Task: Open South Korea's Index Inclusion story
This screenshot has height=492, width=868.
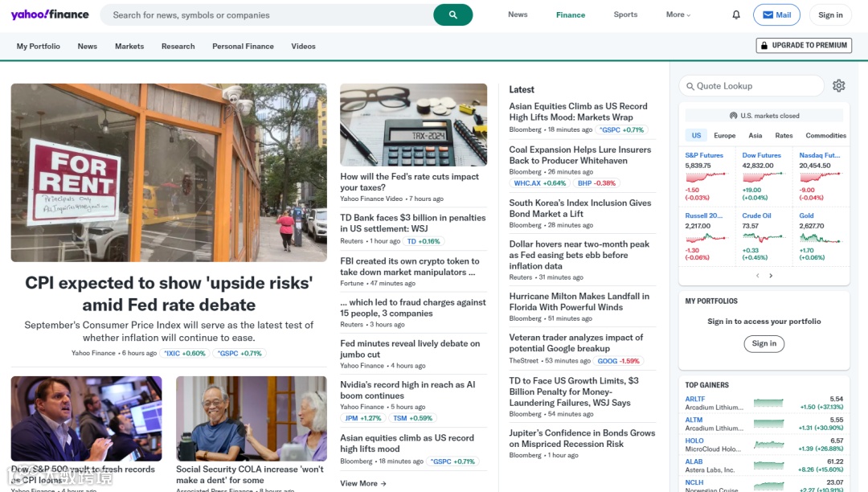Action: [x=580, y=208]
